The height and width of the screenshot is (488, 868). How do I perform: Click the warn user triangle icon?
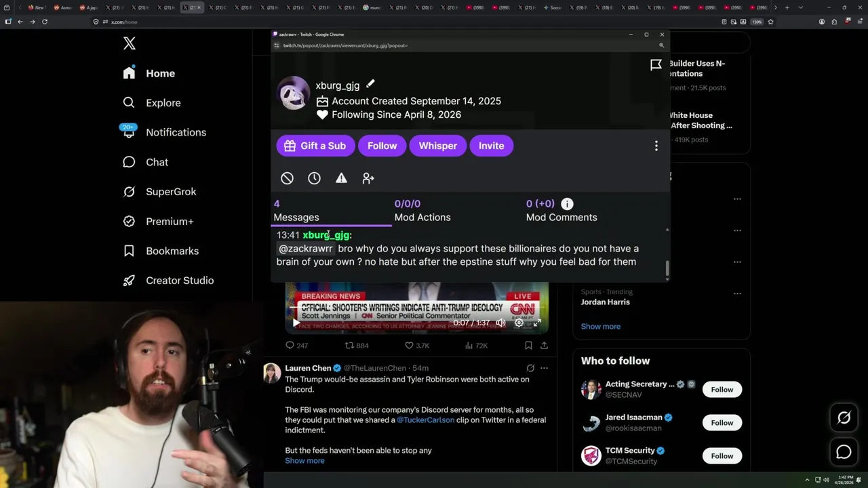click(341, 178)
